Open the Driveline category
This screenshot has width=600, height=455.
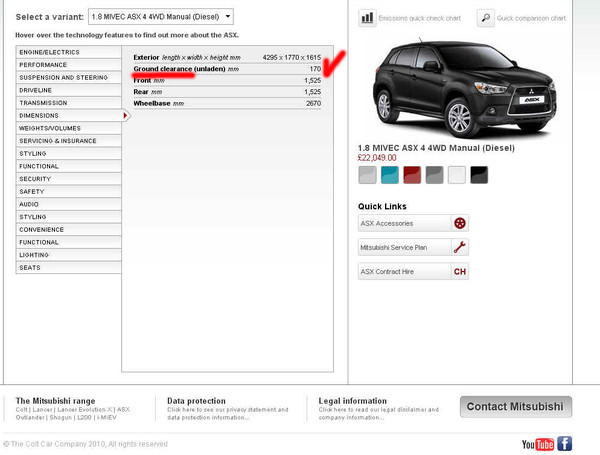click(x=68, y=90)
